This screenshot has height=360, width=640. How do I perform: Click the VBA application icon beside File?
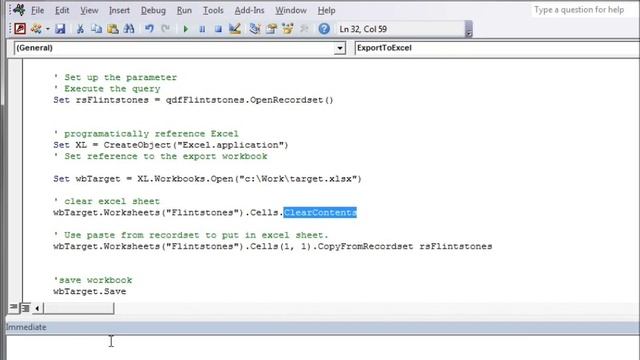coord(19,9)
